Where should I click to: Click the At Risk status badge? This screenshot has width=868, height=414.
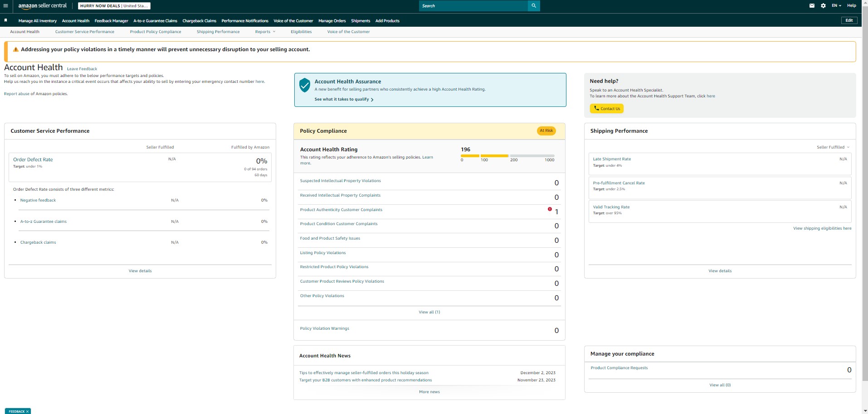point(546,130)
